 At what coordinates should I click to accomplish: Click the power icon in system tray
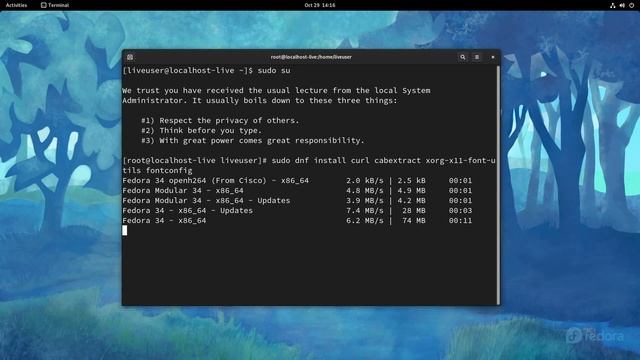(631, 5)
